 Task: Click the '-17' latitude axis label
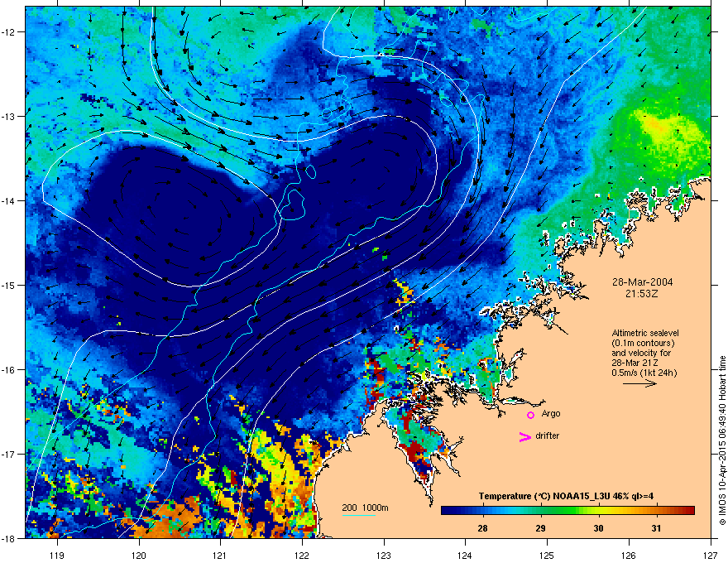9,454
